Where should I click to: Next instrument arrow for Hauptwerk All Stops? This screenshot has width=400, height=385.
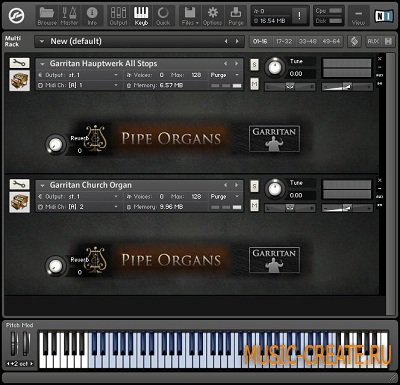click(236, 63)
